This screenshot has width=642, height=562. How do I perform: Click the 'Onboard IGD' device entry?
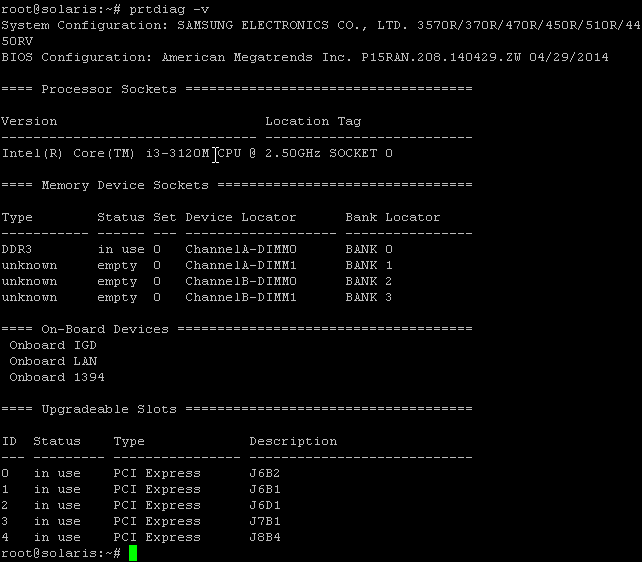tap(53, 345)
